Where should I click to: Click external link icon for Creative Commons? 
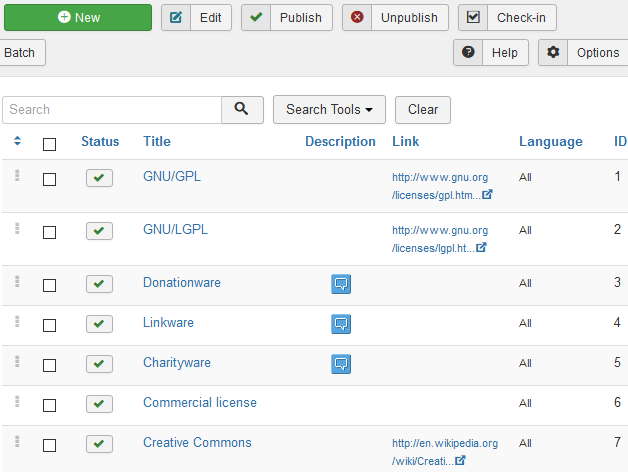coord(460,460)
